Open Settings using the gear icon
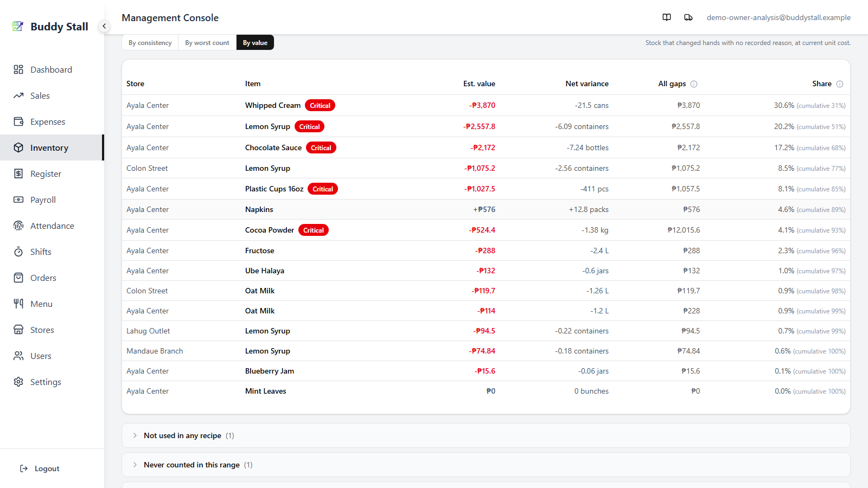Image resolution: width=868 pixels, height=488 pixels. pyautogui.click(x=18, y=382)
